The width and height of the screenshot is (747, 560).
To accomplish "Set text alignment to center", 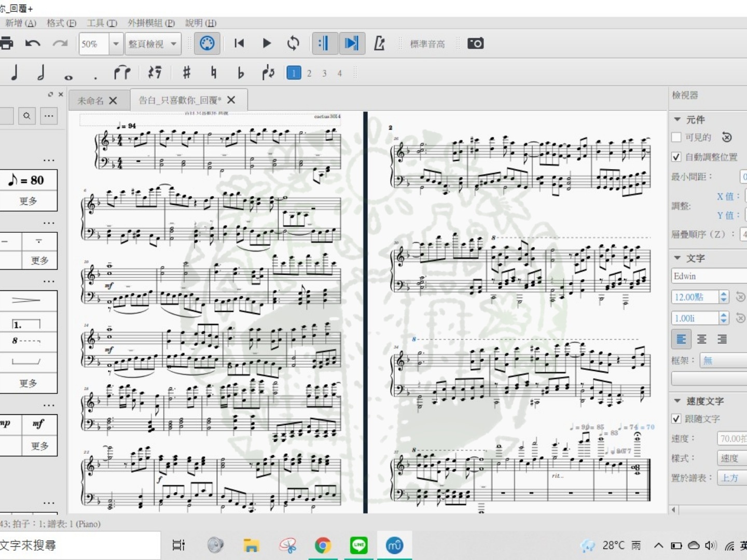I will [x=702, y=339].
